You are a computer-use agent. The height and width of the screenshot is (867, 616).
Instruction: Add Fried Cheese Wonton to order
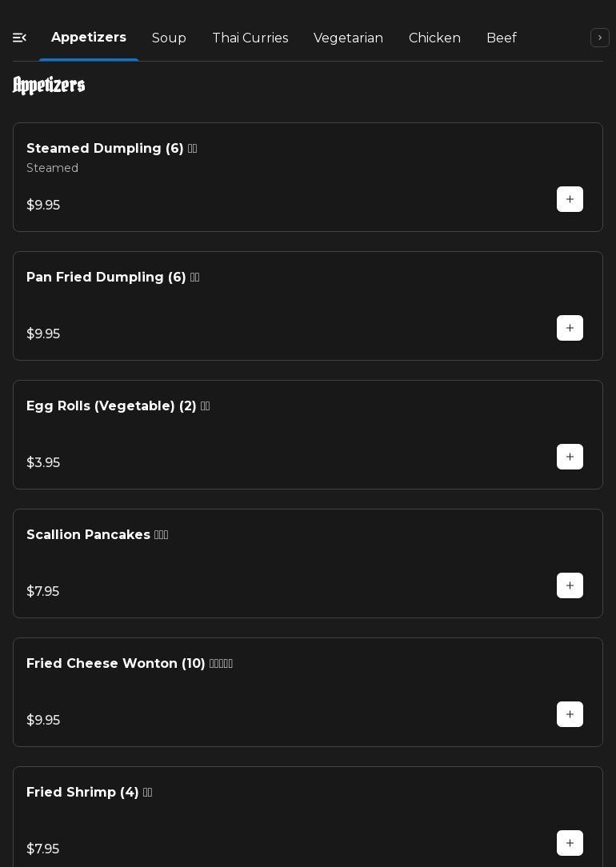pos(570,714)
